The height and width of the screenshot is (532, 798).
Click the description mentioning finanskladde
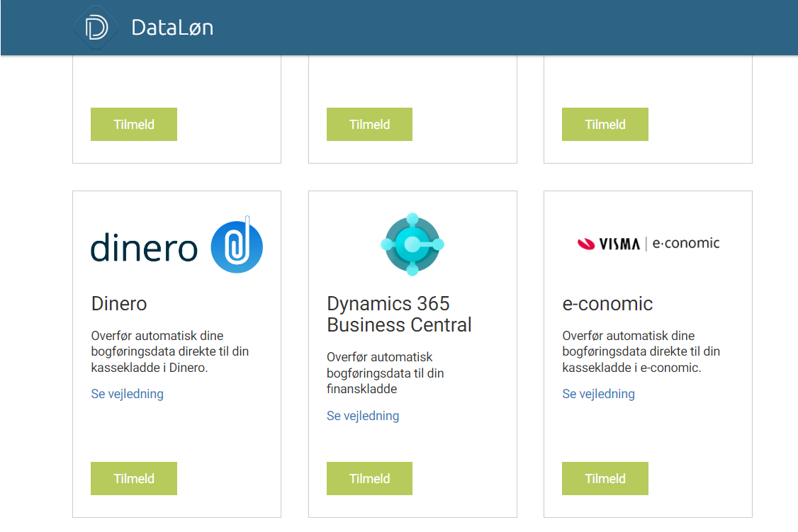pyautogui.click(x=386, y=373)
